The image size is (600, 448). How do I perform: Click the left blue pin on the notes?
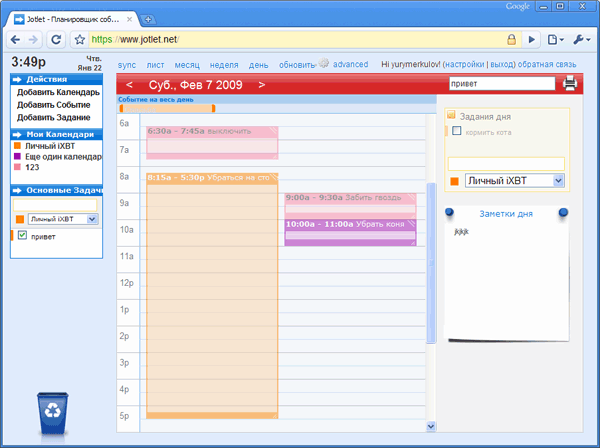[450, 212]
